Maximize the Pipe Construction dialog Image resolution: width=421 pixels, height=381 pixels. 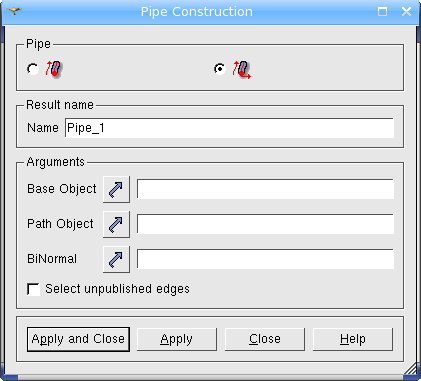click(382, 12)
